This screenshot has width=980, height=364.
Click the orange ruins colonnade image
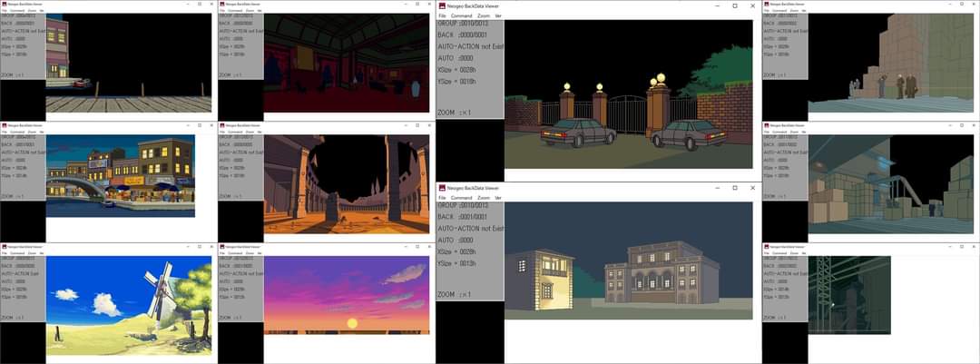coord(347,184)
